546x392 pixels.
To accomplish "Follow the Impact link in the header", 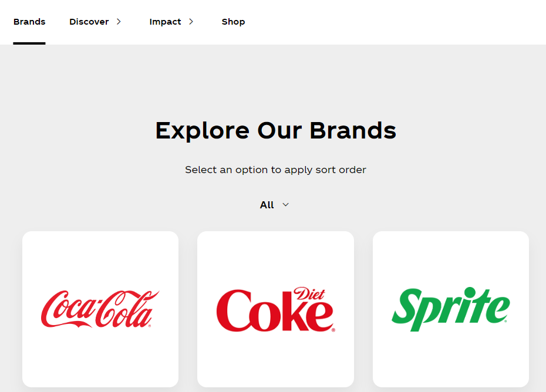I will pos(165,22).
